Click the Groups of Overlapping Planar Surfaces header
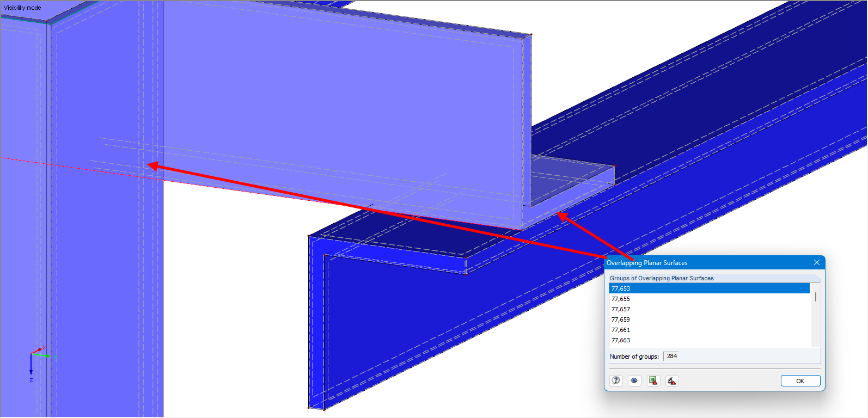This screenshot has height=418, width=868. [662, 278]
